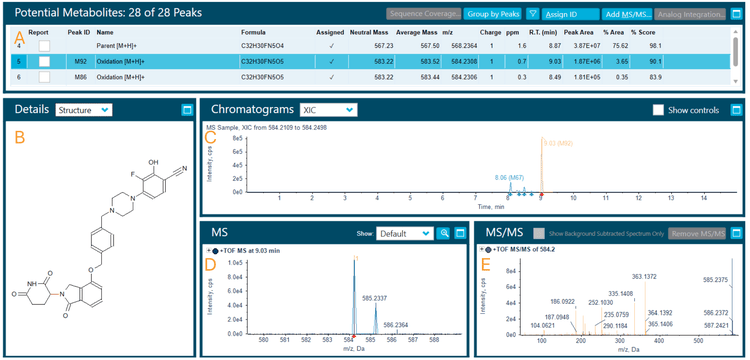Click the Group by Peaks button
Image resolution: width=750 pixels, height=360 pixels.
click(493, 14)
